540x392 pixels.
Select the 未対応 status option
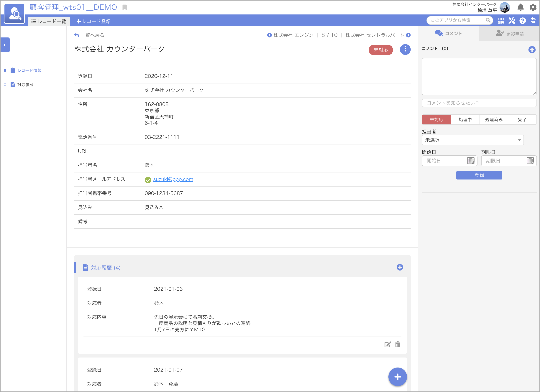tap(436, 119)
